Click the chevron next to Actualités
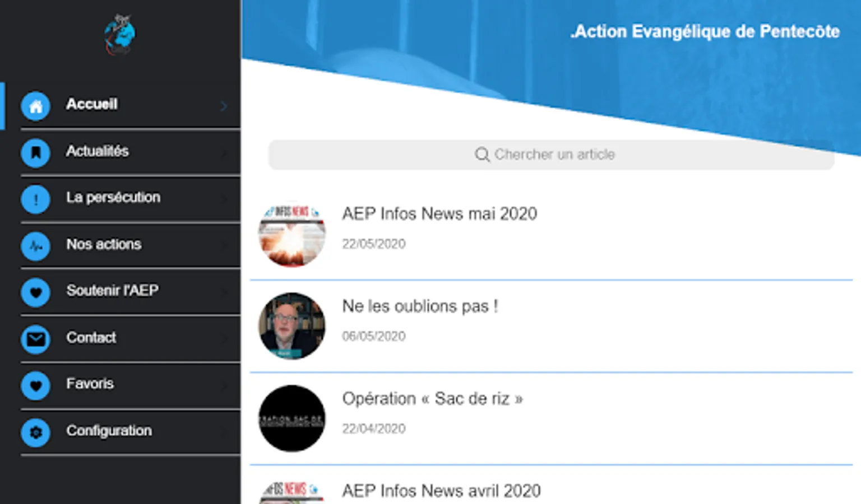The width and height of the screenshot is (861, 504). tap(224, 152)
